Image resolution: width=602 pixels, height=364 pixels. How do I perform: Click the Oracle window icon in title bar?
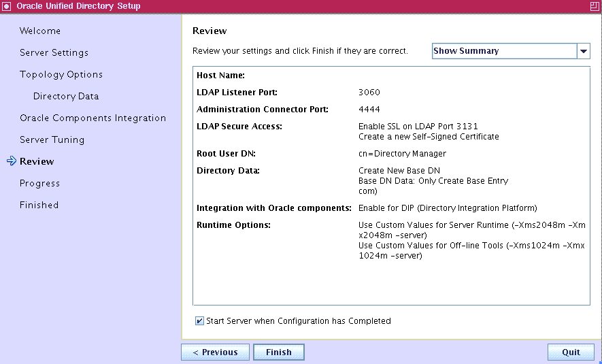(7, 6)
